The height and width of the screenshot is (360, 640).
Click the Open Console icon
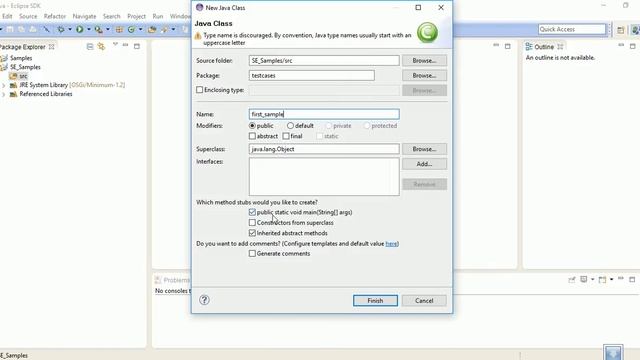click(602, 279)
